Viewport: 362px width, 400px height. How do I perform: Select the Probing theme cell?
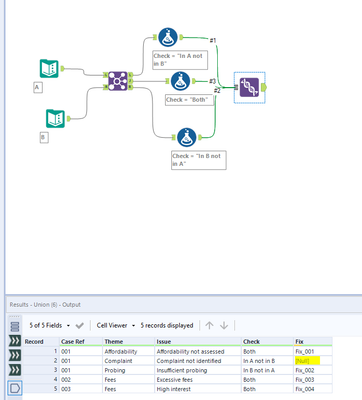[x=129, y=370]
